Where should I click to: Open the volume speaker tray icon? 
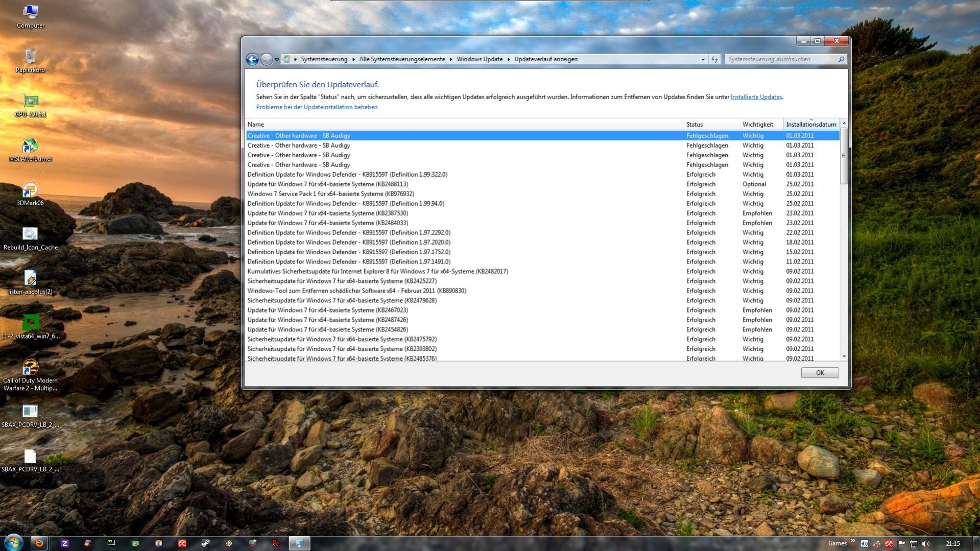click(x=926, y=544)
